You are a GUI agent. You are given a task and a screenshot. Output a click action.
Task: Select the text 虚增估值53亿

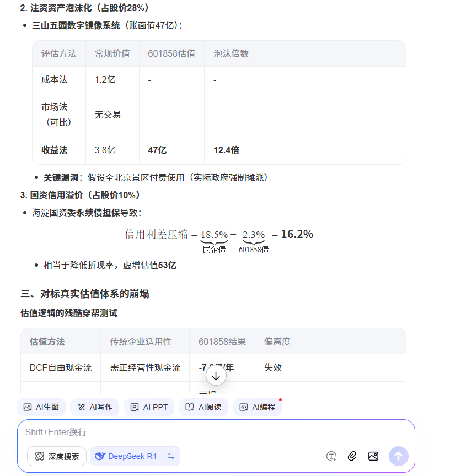tap(149, 265)
